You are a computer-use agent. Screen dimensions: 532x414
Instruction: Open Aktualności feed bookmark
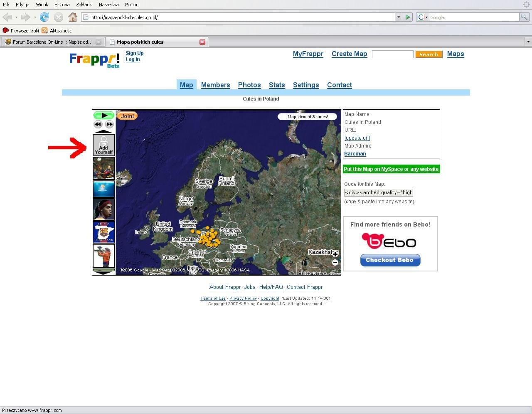tap(57, 31)
